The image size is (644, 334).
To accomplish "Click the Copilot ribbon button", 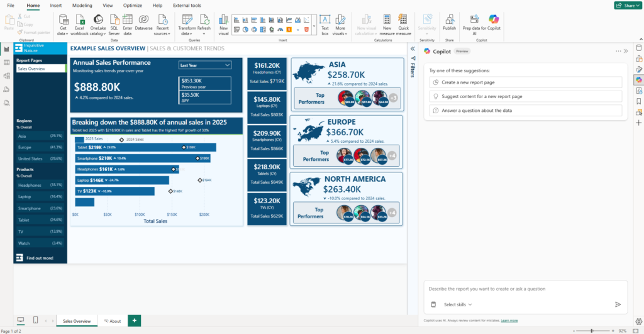I will (494, 23).
